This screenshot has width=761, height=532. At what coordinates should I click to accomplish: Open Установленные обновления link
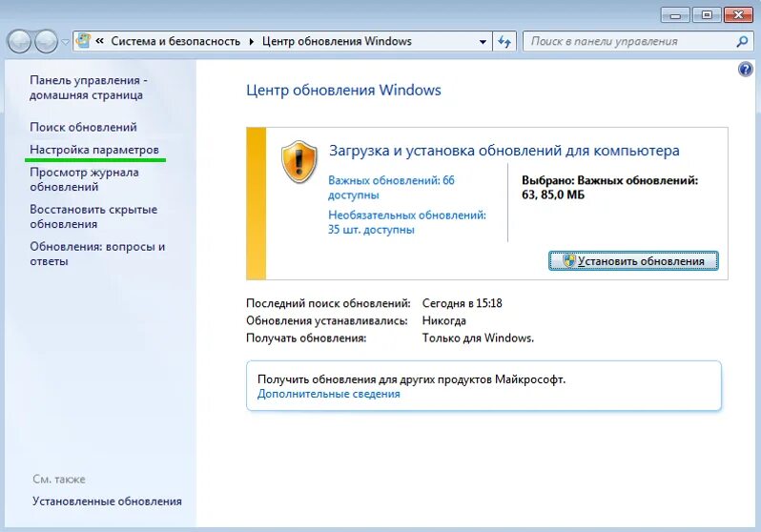coord(107,501)
